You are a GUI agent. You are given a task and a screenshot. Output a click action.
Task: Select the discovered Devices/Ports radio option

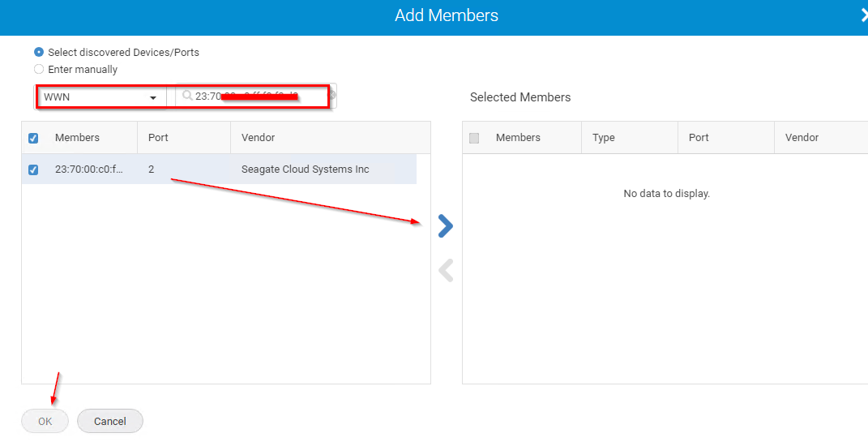(x=39, y=52)
